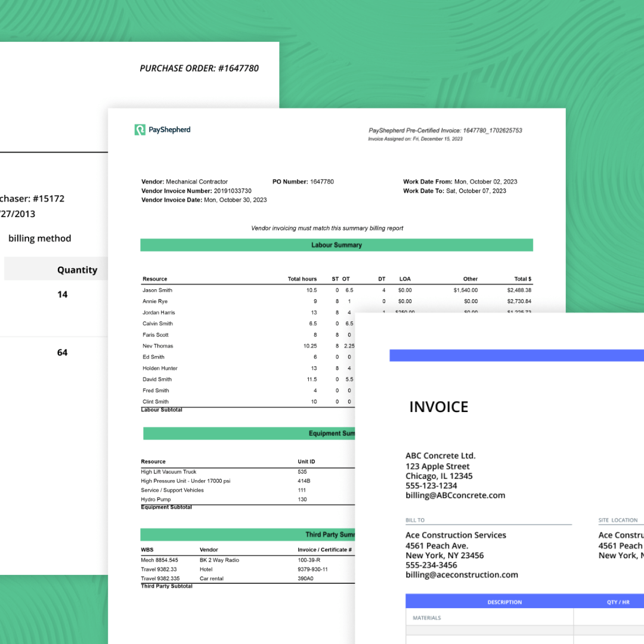
Task: Click the billing@aceconstruction.com email
Action: [x=462, y=575]
